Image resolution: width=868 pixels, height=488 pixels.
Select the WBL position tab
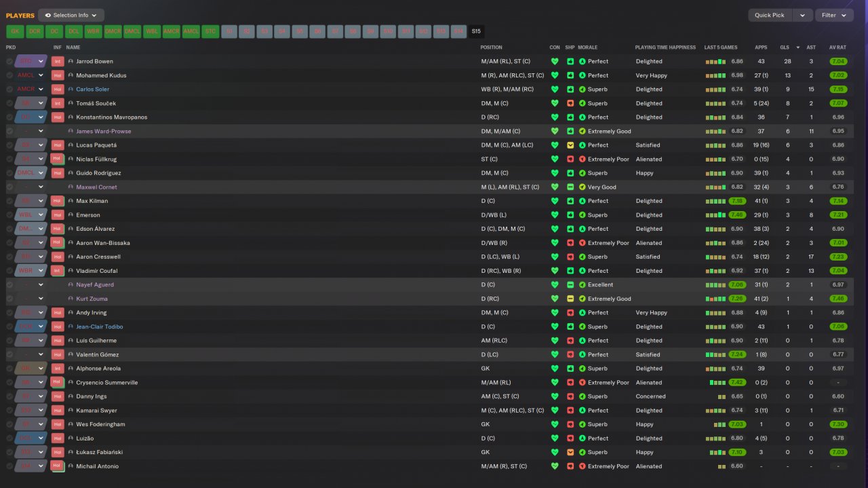pyautogui.click(x=152, y=31)
